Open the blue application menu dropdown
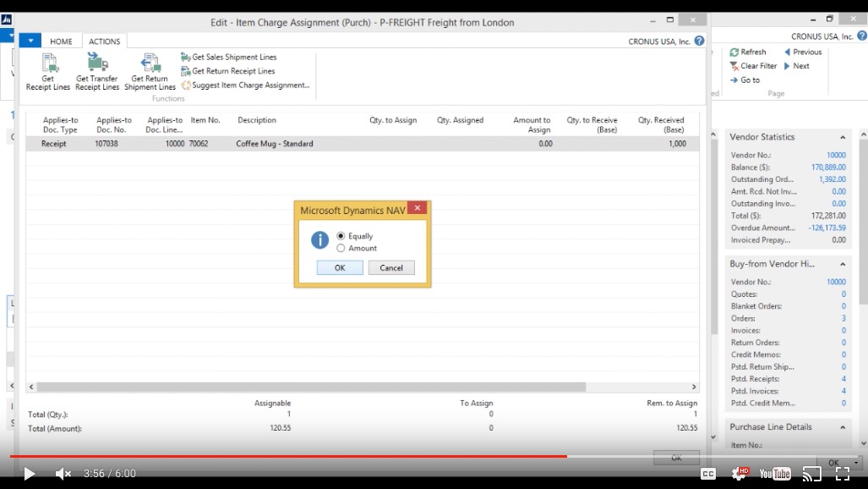The height and width of the screenshot is (489, 868). (x=30, y=41)
